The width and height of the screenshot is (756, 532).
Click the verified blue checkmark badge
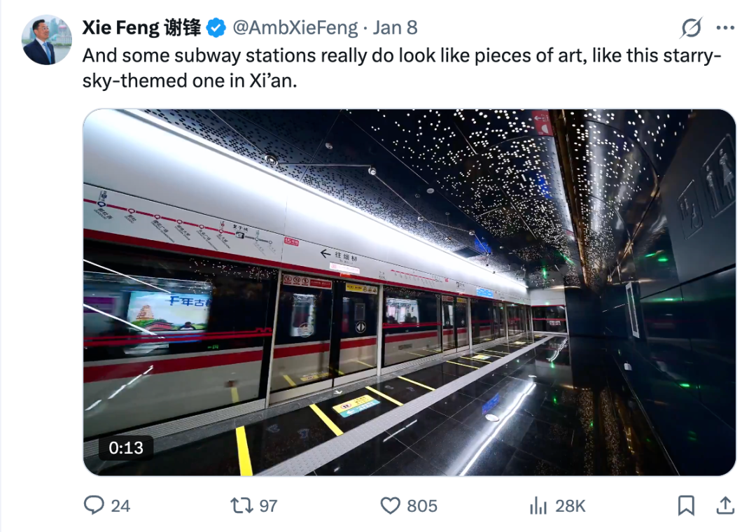pyautogui.click(x=214, y=27)
